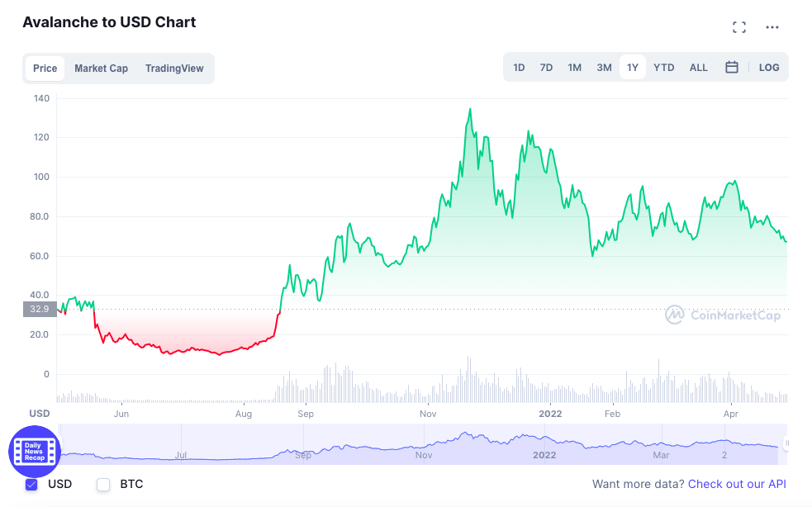Choose the 1M time range

[574, 68]
